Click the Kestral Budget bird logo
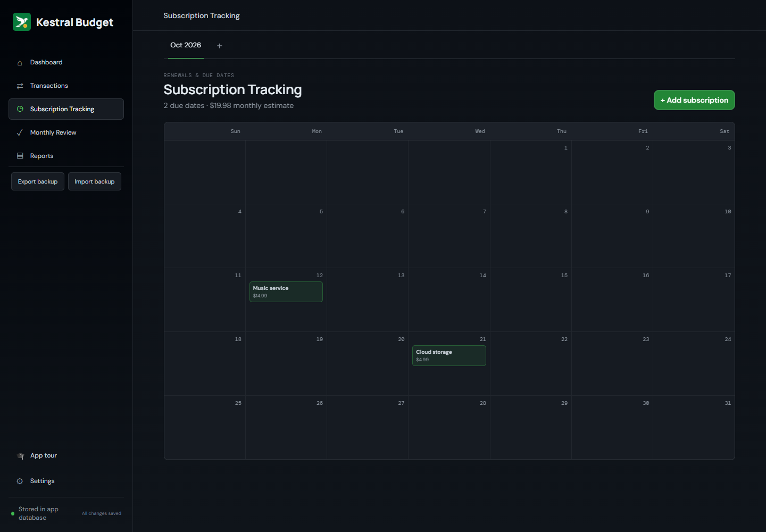Image resolution: width=766 pixels, height=532 pixels. pyautogui.click(x=22, y=22)
